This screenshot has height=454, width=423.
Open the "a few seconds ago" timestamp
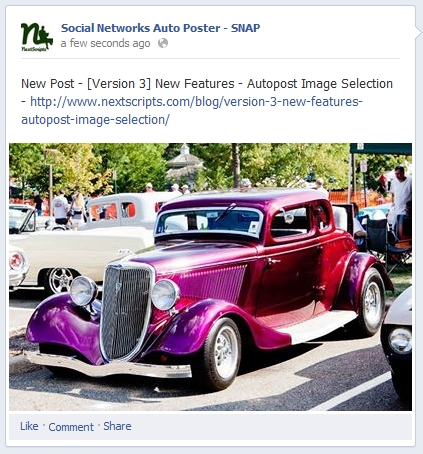pyautogui.click(x=105, y=43)
